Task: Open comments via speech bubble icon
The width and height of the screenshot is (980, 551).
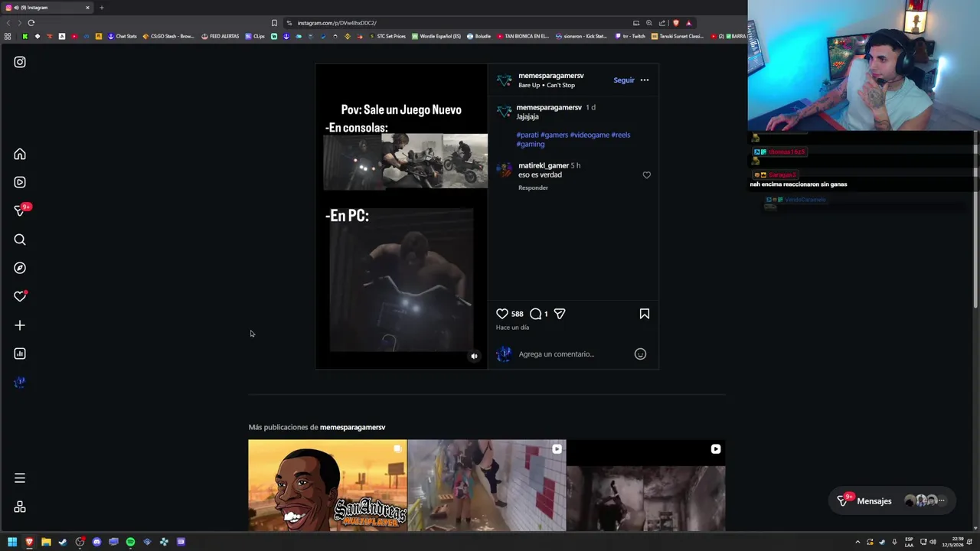Action: click(x=536, y=314)
